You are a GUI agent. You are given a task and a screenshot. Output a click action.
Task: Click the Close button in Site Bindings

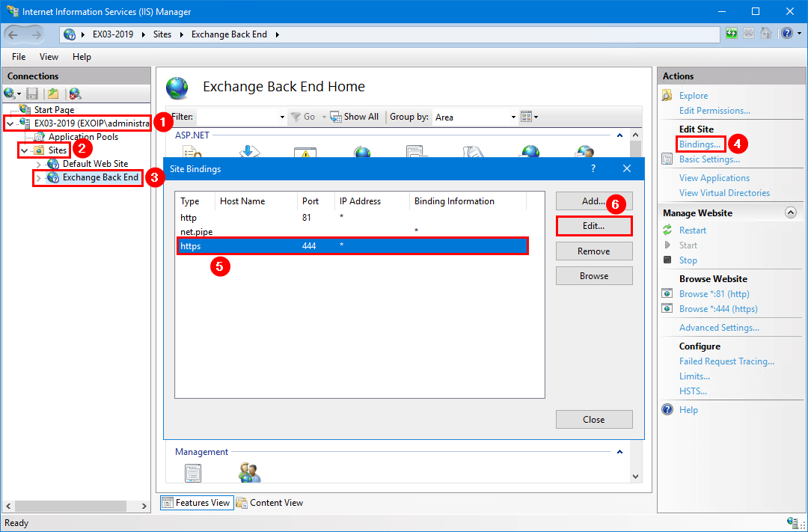(593, 420)
